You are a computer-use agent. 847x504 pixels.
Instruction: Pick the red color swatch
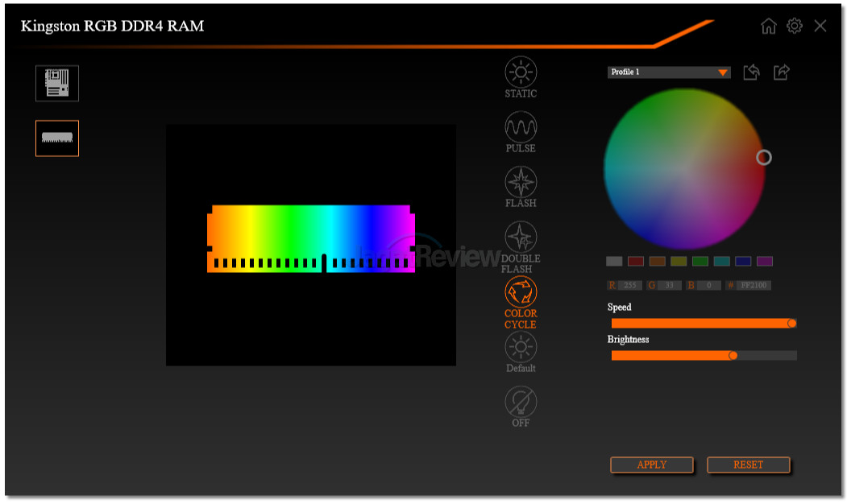pos(636,261)
